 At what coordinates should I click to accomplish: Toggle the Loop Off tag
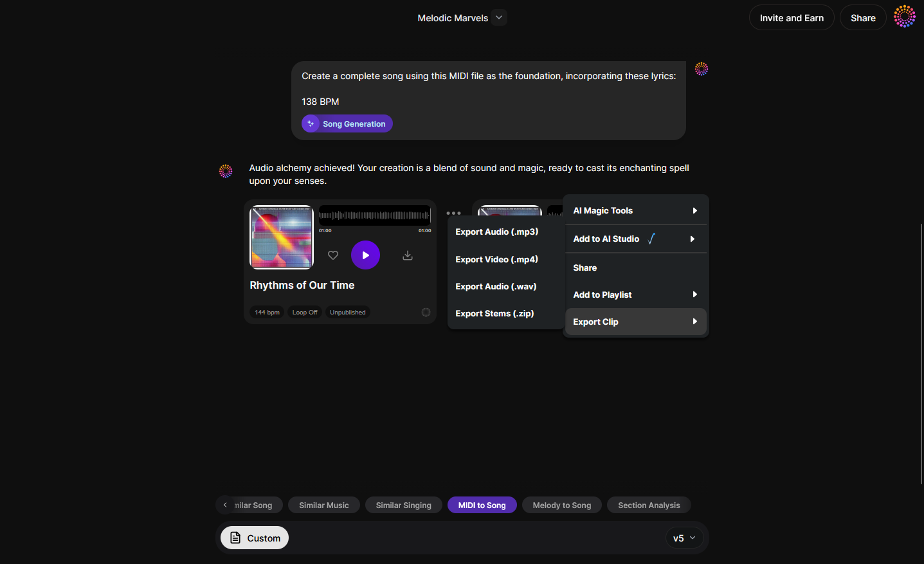pos(305,313)
